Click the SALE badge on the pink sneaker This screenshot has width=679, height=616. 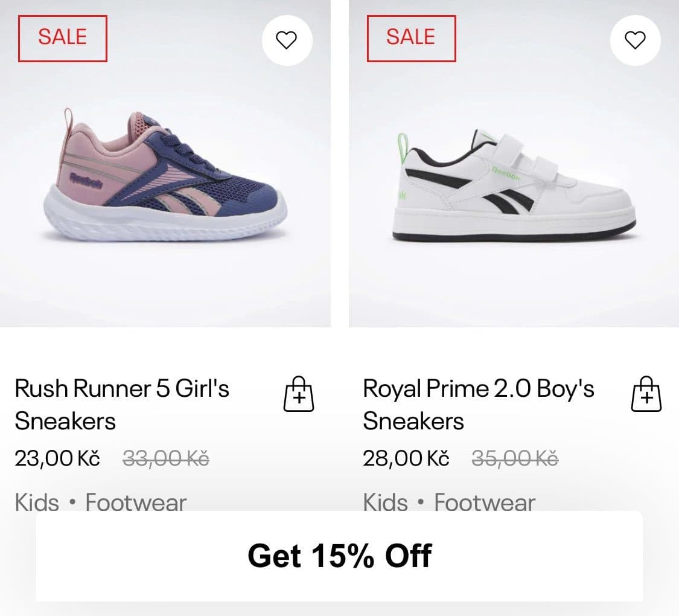click(63, 38)
